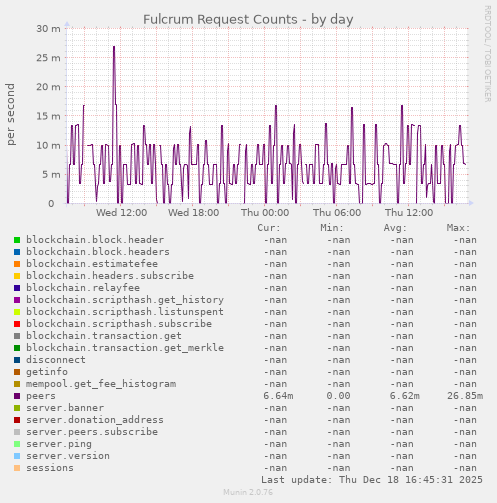Click the graph title 'Fulcrum Request Counts - by day'

(x=248, y=19)
